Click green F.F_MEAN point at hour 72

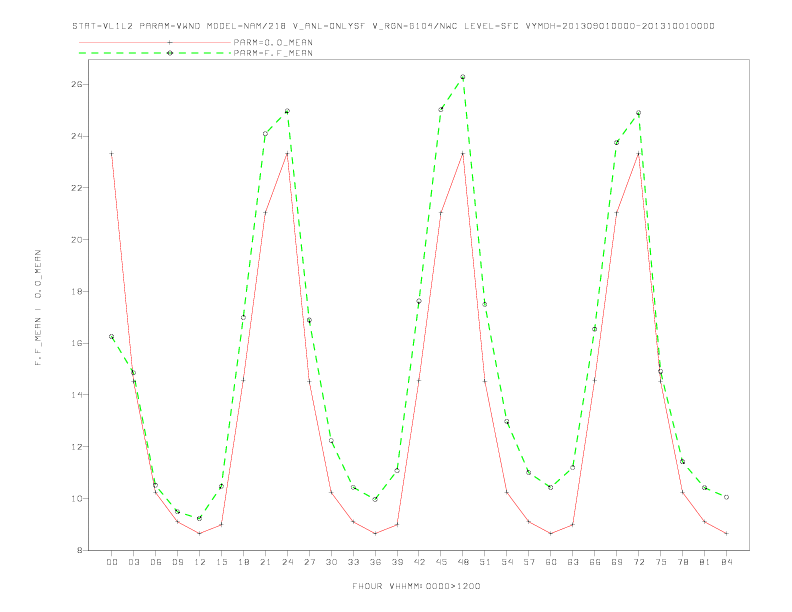pyautogui.click(x=638, y=113)
